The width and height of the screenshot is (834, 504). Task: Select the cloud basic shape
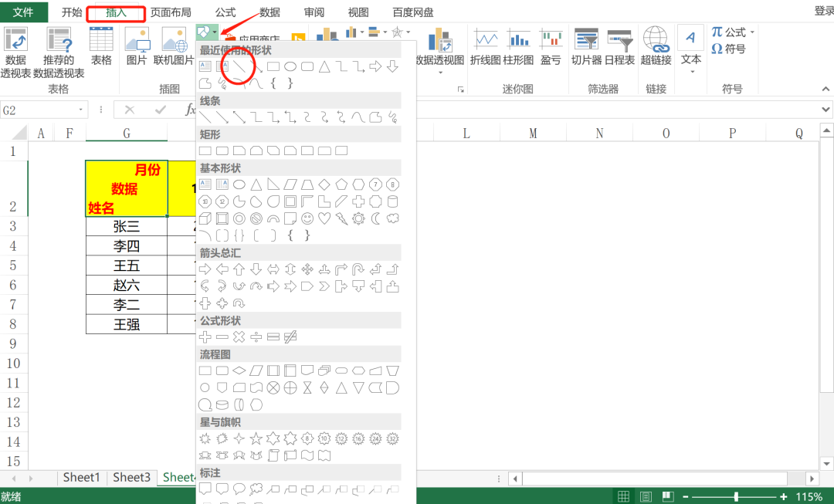[392, 218]
